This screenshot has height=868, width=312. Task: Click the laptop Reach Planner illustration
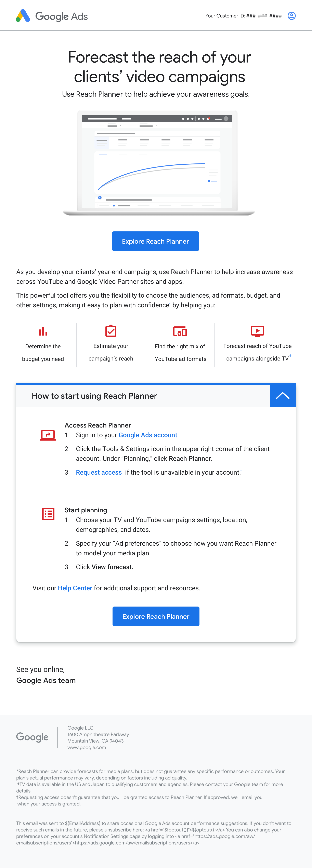coord(158,163)
